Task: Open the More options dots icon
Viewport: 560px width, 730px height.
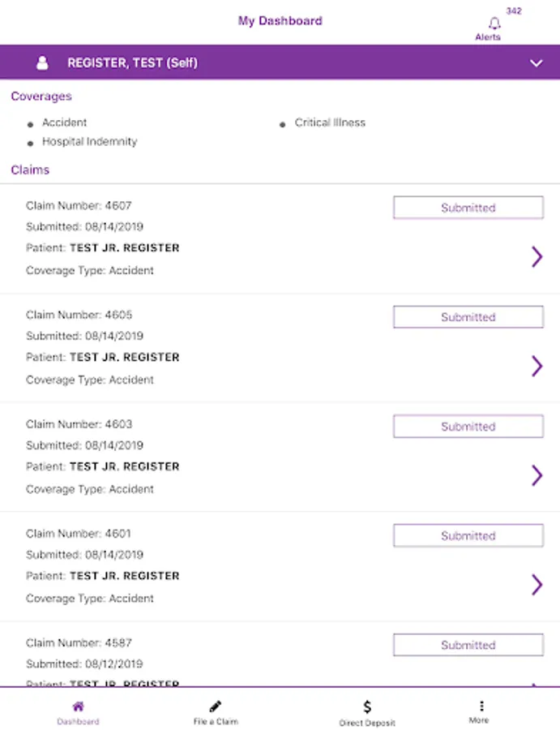Action: [x=480, y=706]
